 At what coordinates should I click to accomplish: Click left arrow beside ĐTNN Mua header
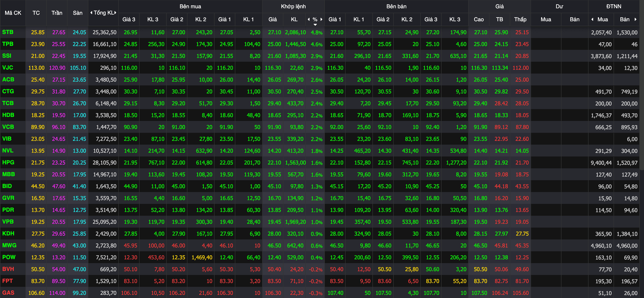pos(592,19)
